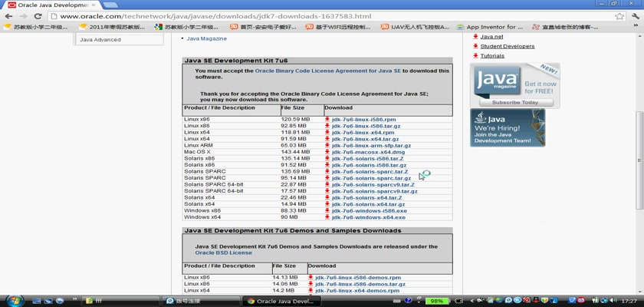The width and height of the screenshot is (644, 307).
Task: Select the 120.59 MB file size cell
Action: [295, 120]
